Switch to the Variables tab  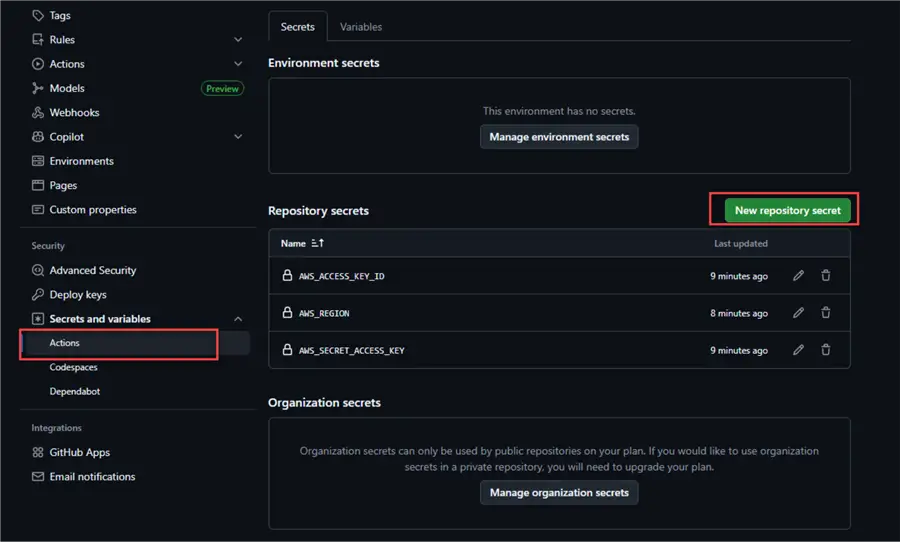pos(360,26)
